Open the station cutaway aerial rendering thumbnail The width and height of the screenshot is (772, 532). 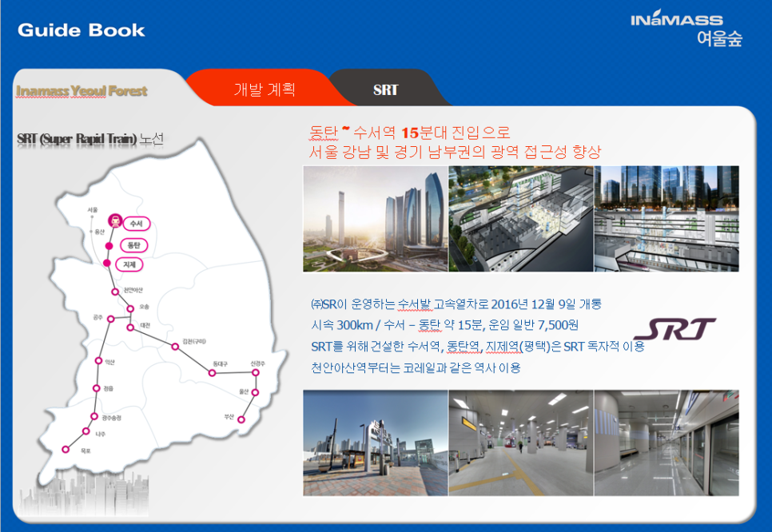pyautogui.click(x=521, y=219)
